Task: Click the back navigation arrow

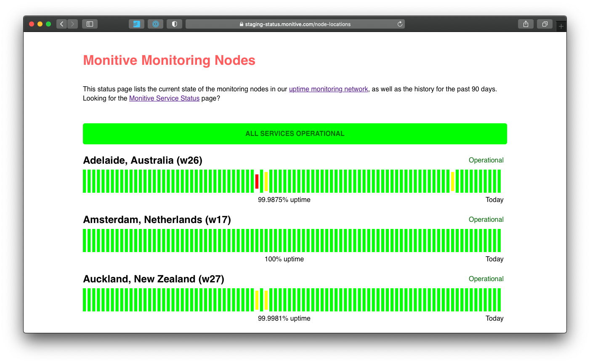Action: click(61, 24)
